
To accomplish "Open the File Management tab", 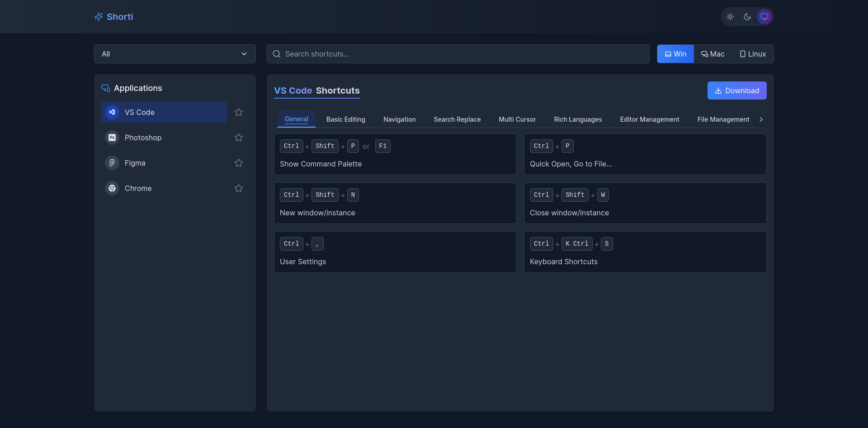I will pyautogui.click(x=723, y=119).
